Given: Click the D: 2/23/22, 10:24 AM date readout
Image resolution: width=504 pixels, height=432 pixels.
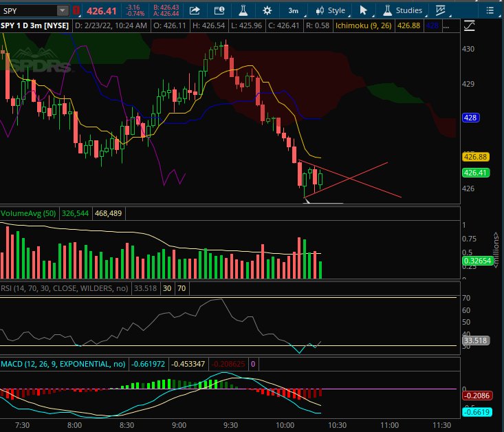Looking at the screenshot, I should coord(111,25).
